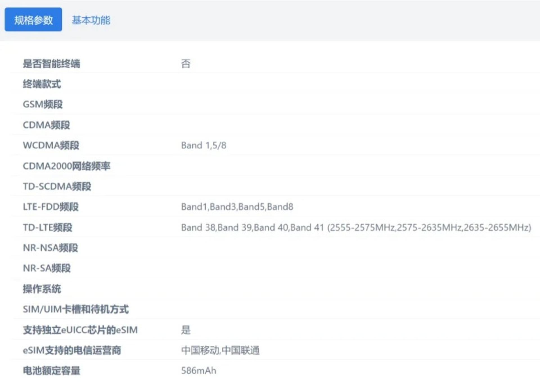Click the 586mAh battery capacity value
The width and height of the screenshot is (540, 392).
(x=199, y=371)
